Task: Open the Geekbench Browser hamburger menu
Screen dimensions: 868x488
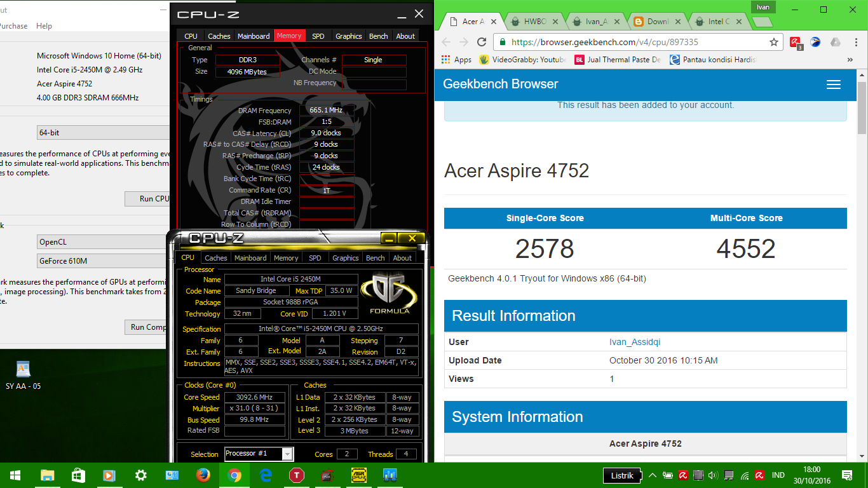Action: 834,85
